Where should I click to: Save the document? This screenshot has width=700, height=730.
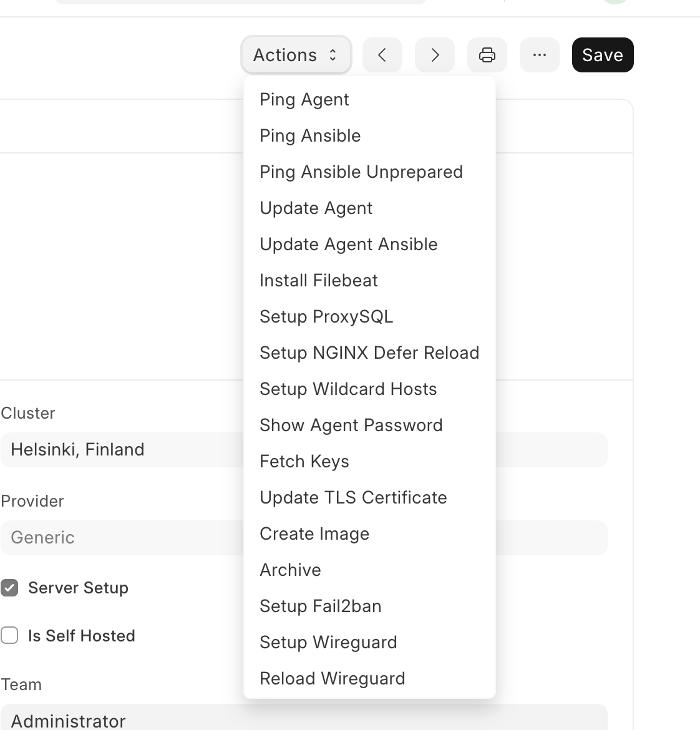click(x=603, y=55)
